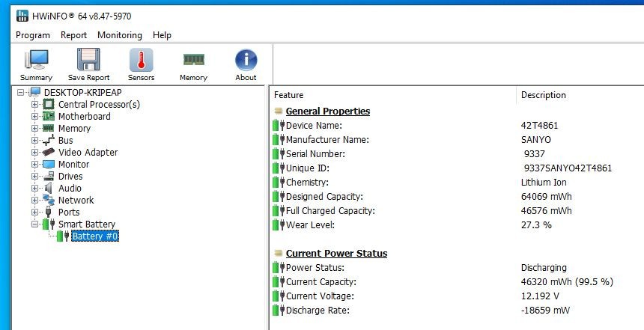Image resolution: width=644 pixels, height=330 pixels.
Task: Click the Motherboard tree icon
Action: tap(49, 116)
